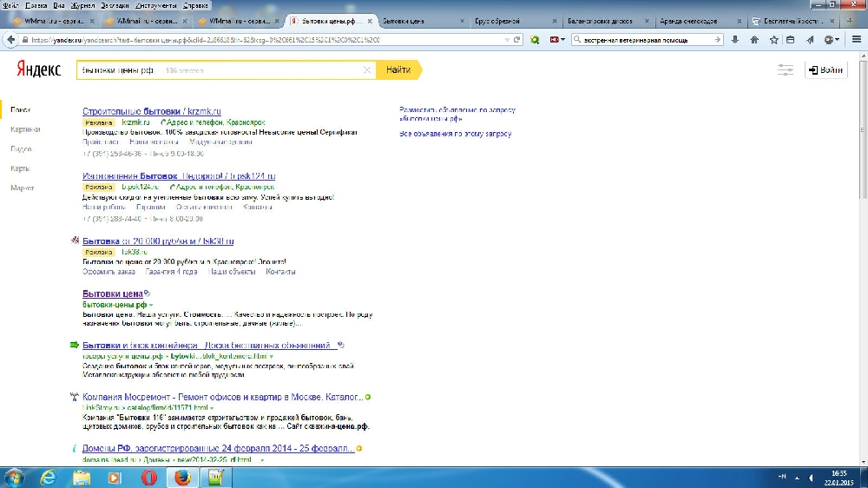Open the Строительные бытовки krzmk.ru link
The width and height of the screenshot is (868, 488).
pyautogui.click(x=152, y=111)
